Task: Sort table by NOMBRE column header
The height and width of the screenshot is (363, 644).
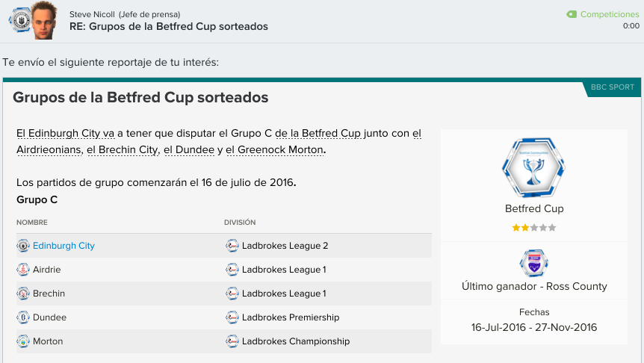Action: (x=32, y=222)
